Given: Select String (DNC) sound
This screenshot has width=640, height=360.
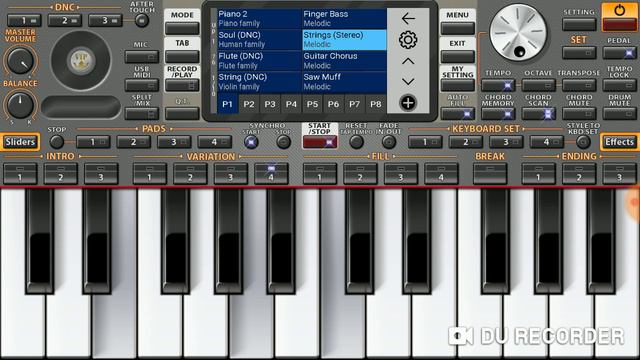Looking at the screenshot, I should point(259,82).
